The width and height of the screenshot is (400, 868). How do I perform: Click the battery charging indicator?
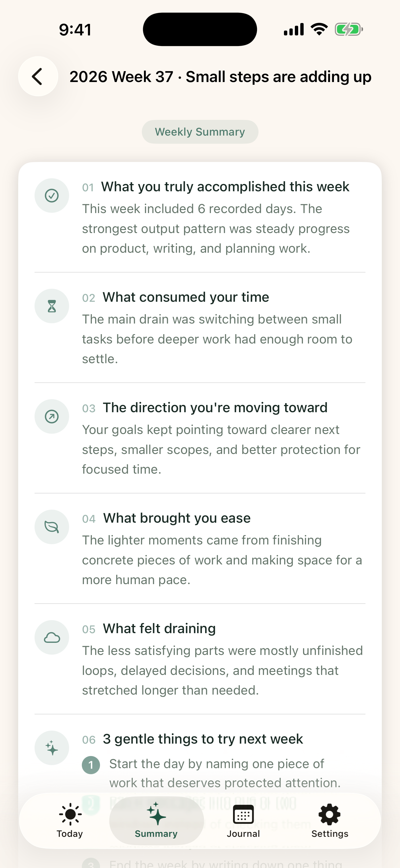click(x=349, y=29)
